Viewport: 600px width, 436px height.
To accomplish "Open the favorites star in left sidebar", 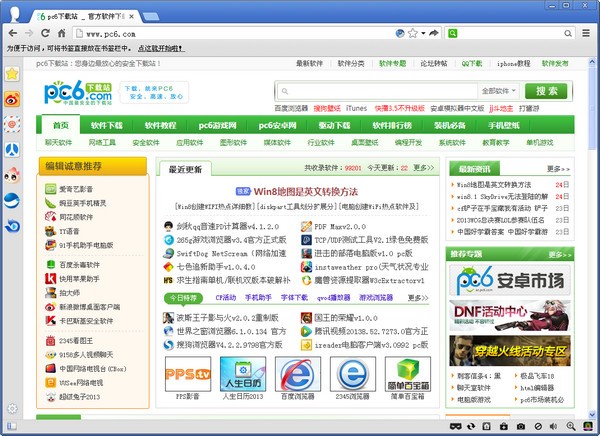I will point(12,74).
